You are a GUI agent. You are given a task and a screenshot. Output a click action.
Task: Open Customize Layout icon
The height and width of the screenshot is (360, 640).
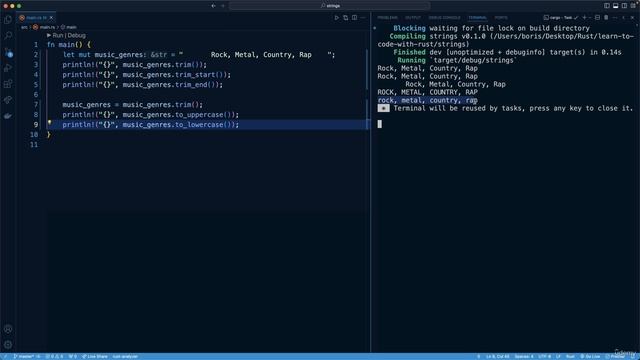click(x=633, y=6)
